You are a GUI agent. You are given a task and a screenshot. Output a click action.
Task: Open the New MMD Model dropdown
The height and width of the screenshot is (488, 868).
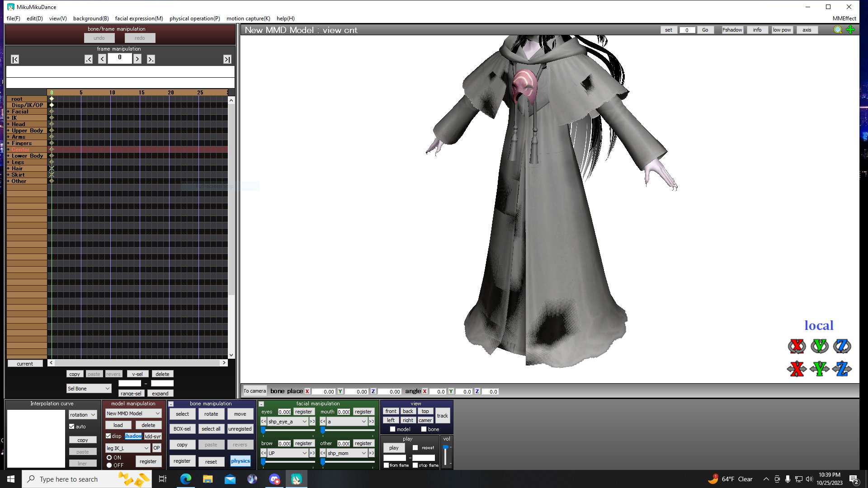pyautogui.click(x=133, y=413)
